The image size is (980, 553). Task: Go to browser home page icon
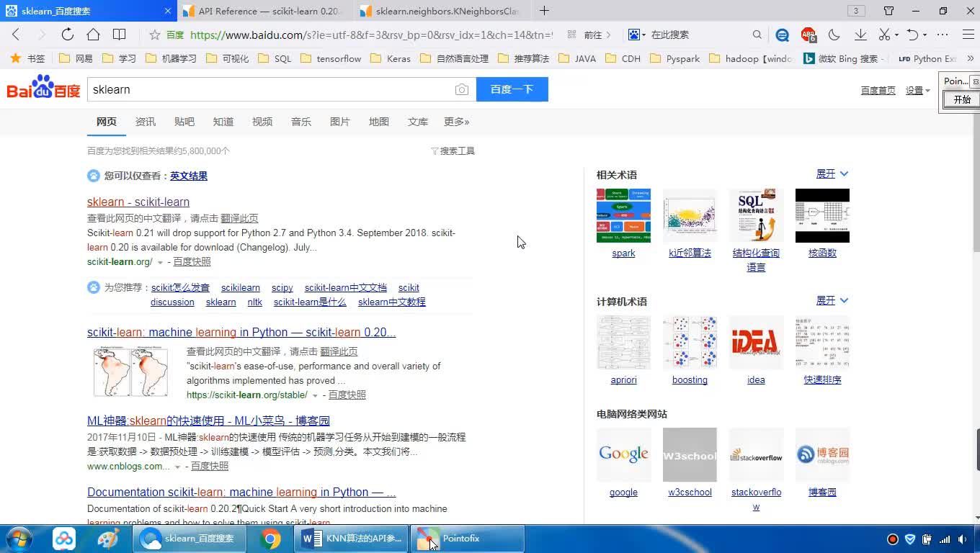(x=93, y=35)
